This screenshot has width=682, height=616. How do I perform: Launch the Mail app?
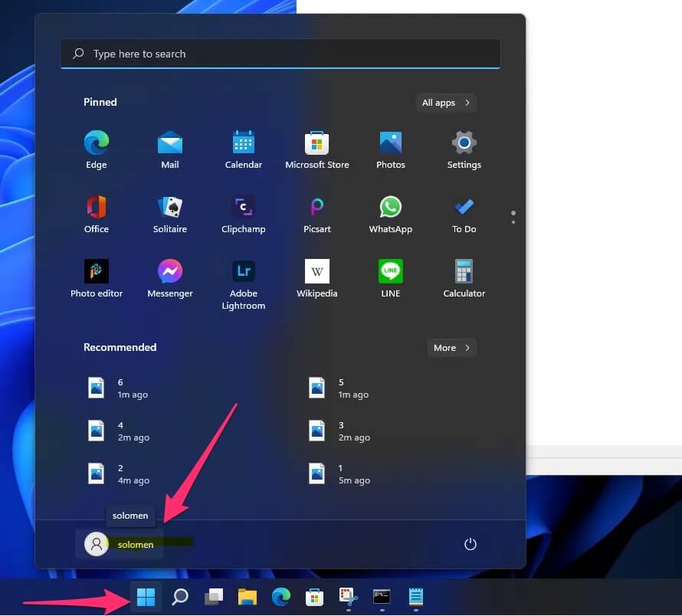tap(169, 149)
